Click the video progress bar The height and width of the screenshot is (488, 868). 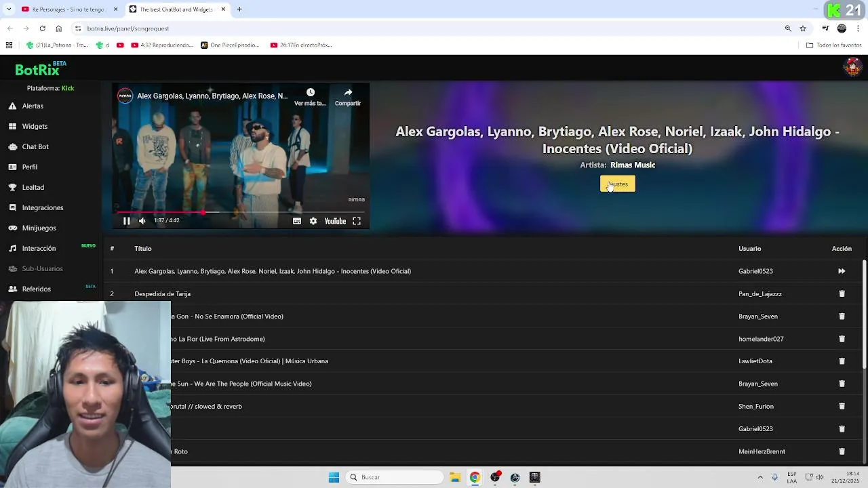pos(241,212)
